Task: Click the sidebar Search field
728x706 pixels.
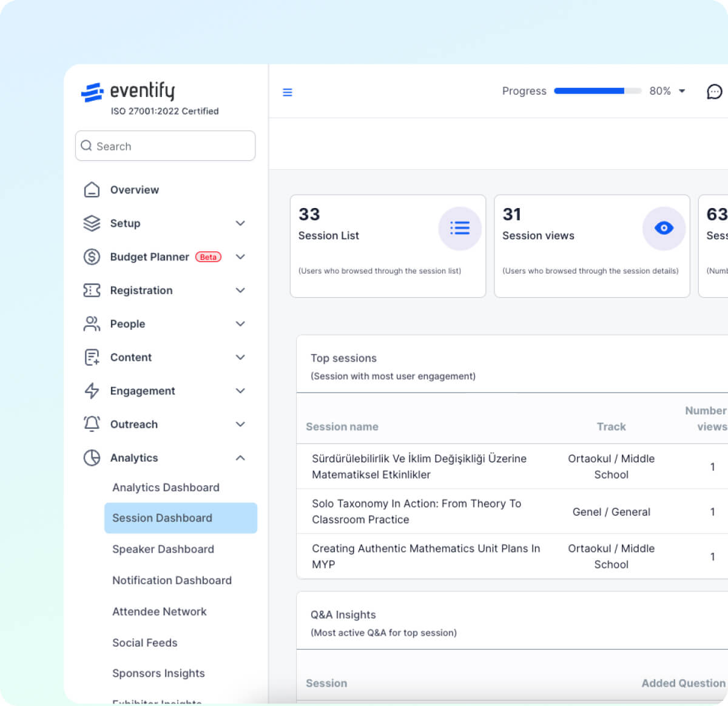Action: click(165, 146)
